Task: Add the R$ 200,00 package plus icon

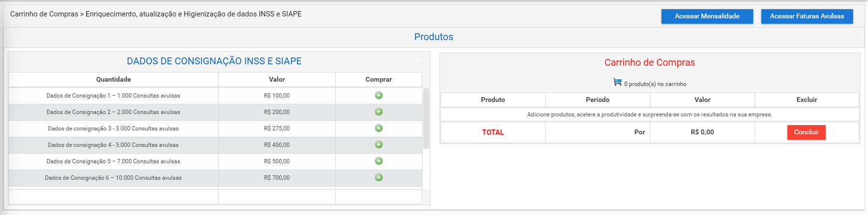Action: (x=379, y=112)
